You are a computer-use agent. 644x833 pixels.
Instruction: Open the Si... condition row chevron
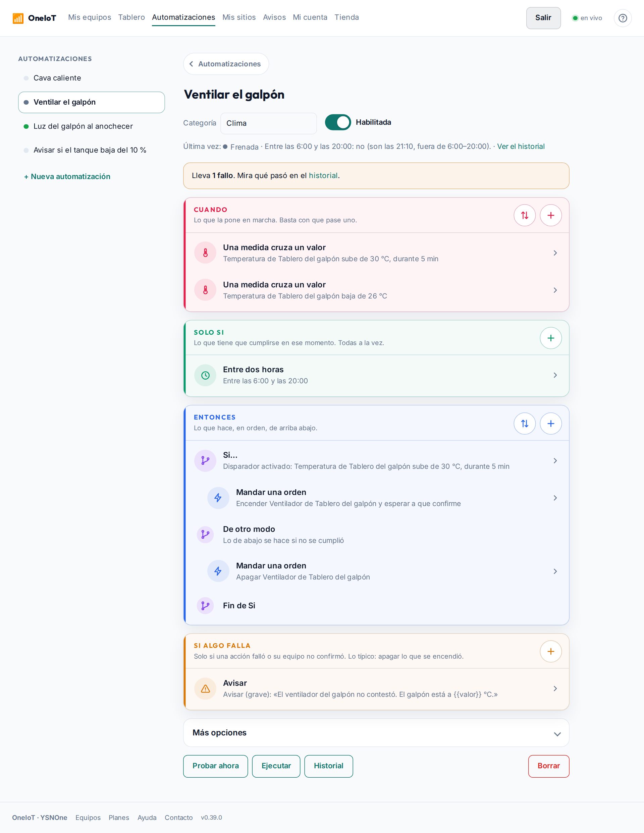(x=555, y=461)
